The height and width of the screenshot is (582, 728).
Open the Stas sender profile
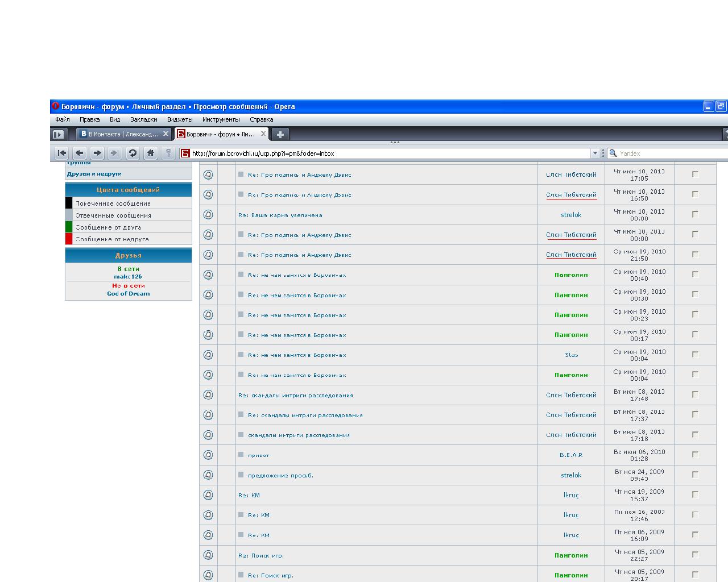click(572, 355)
